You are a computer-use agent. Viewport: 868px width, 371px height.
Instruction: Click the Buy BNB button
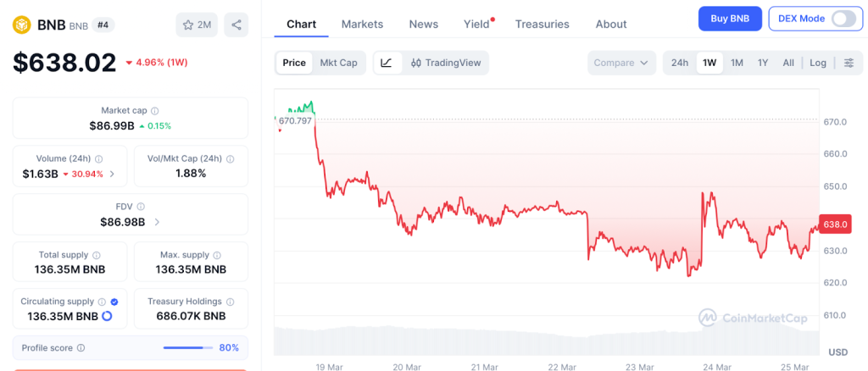729,19
